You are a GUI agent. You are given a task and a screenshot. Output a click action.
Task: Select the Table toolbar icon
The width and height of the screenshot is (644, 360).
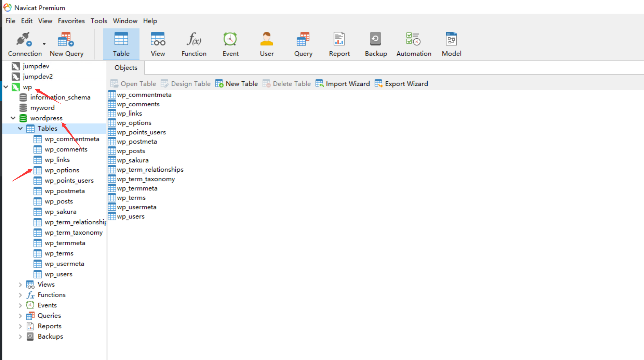pos(121,44)
